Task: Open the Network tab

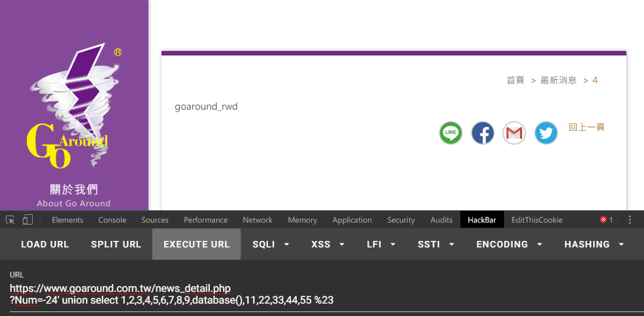Action: (258, 220)
